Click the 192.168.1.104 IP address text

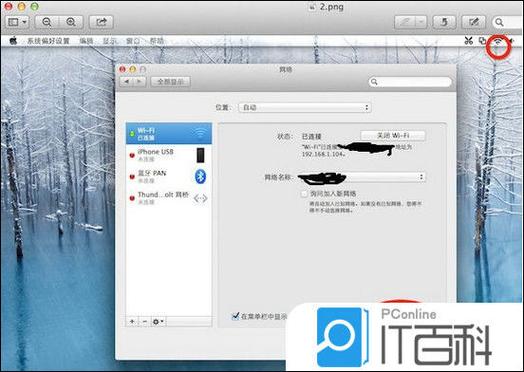323,154
